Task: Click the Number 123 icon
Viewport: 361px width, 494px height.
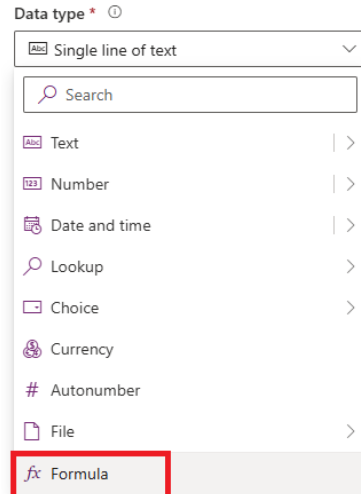Action: tap(32, 184)
